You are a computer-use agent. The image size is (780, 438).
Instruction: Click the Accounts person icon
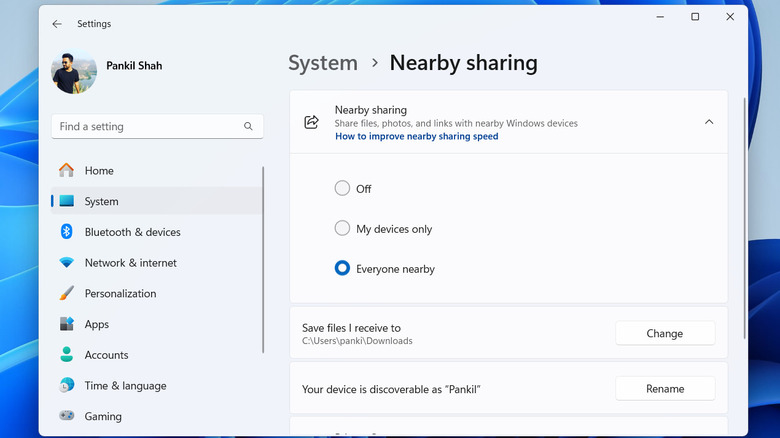tap(66, 355)
